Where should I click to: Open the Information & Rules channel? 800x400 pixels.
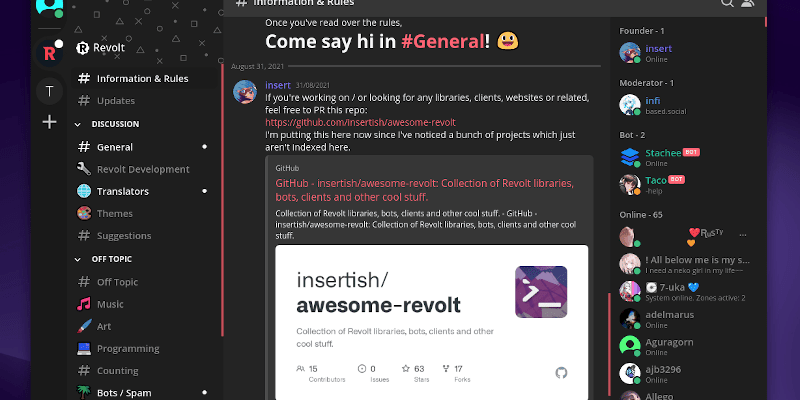(x=145, y=79)
